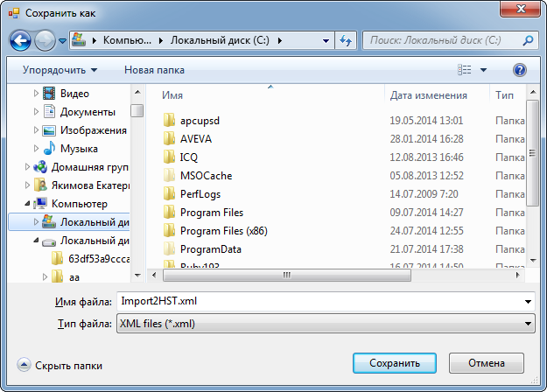Image resolution: width=547 pixels, height=392 pixels.
Task: Click the Отмена button
Action: (x=486, y=363)
